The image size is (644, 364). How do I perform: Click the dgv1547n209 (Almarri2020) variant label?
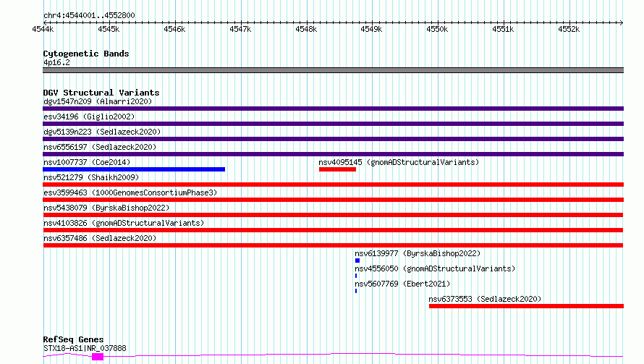98,101
